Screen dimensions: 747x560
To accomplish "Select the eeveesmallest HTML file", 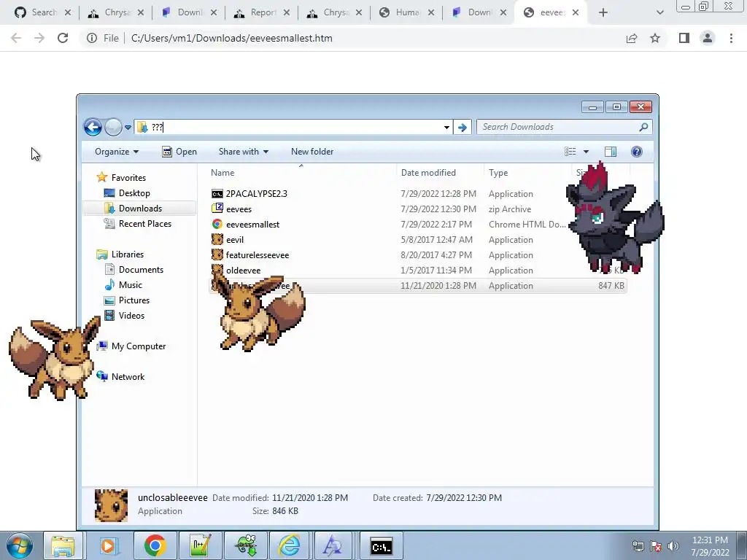I will (x=252, y=225).
